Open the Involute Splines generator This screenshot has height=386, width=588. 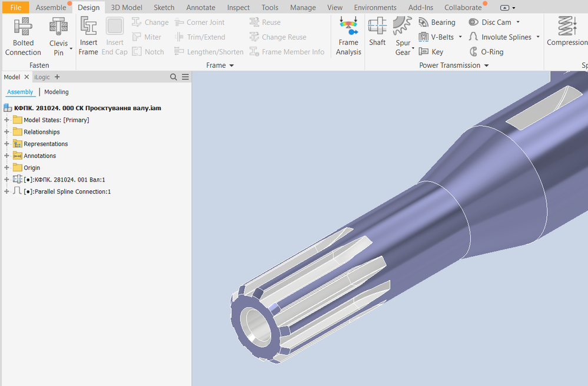[x=500, y=37]
